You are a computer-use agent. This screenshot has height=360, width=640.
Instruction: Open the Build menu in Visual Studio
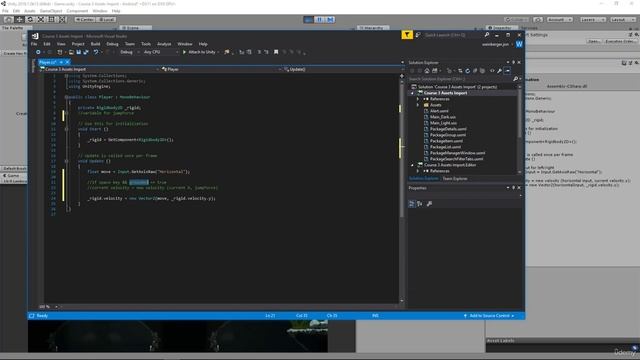coord(95,44)
